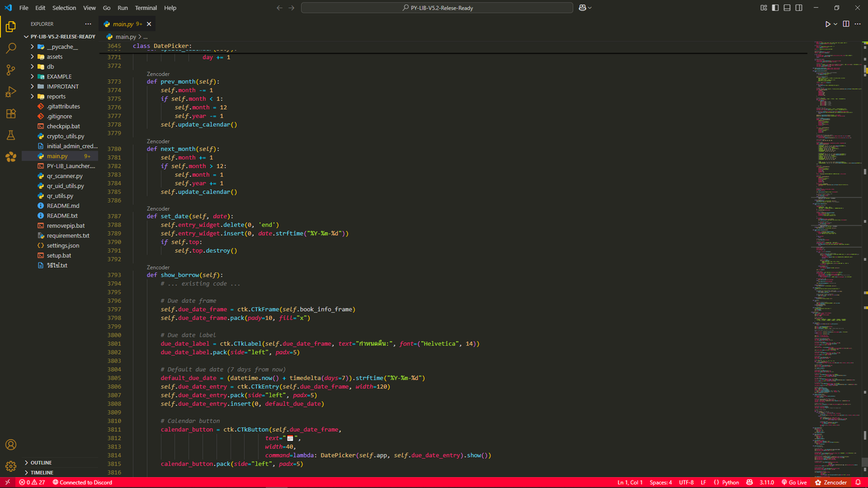
Task: Toggle the bottom panel visibility
Action: pos(786,7)
